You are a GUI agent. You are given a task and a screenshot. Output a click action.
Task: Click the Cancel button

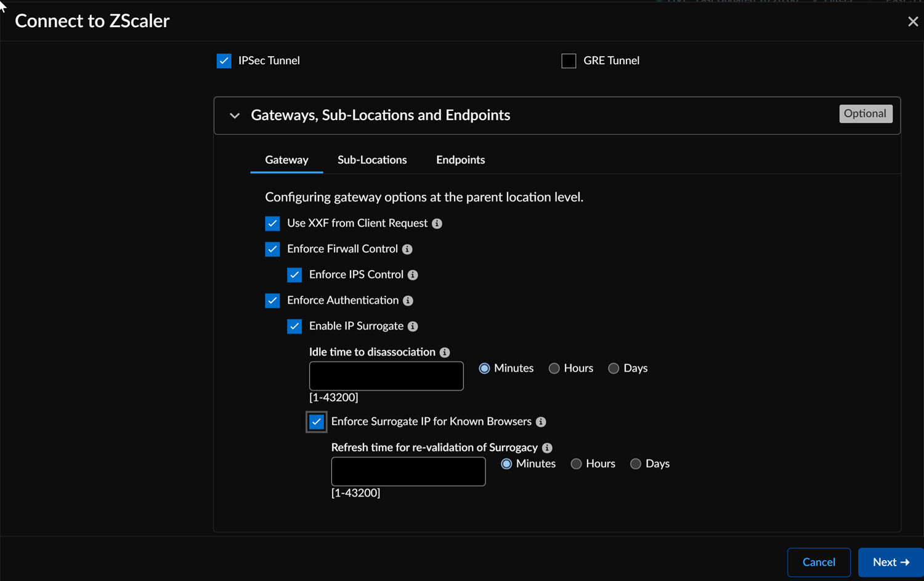tap(819, 562)
